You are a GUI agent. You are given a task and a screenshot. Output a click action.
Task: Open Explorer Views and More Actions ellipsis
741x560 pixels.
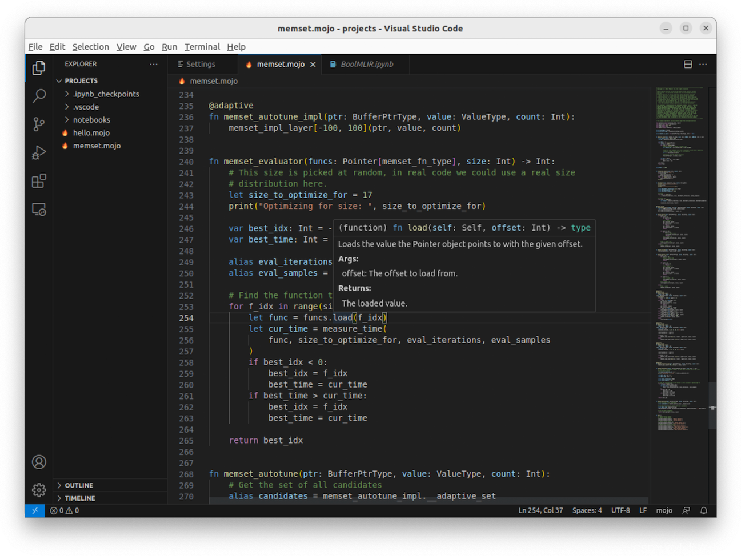(154, 64)
